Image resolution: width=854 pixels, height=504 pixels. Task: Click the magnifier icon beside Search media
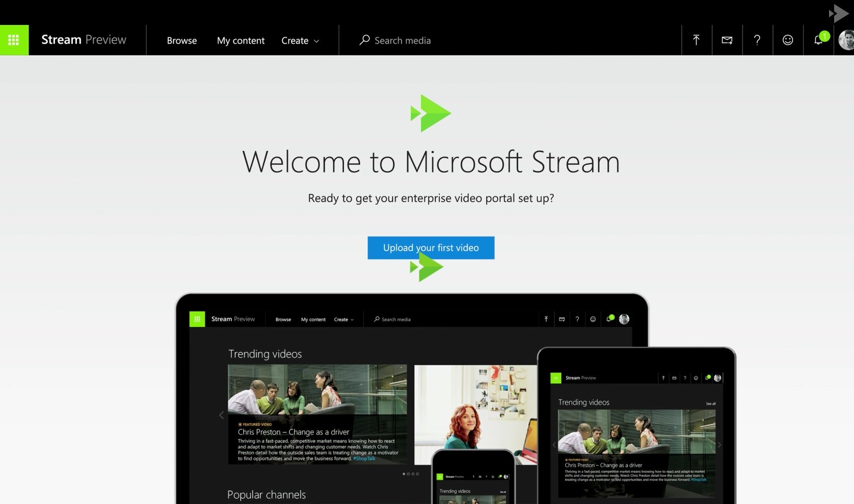tap(364, 40)
